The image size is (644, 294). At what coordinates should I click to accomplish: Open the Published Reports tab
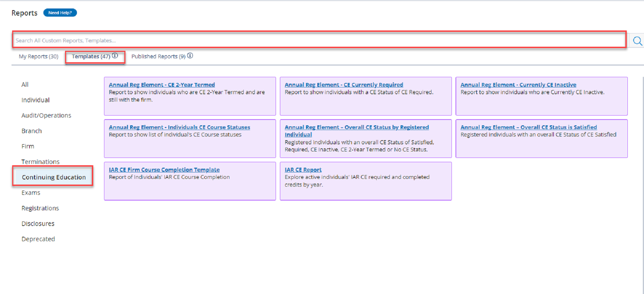(x=158, y=57)
